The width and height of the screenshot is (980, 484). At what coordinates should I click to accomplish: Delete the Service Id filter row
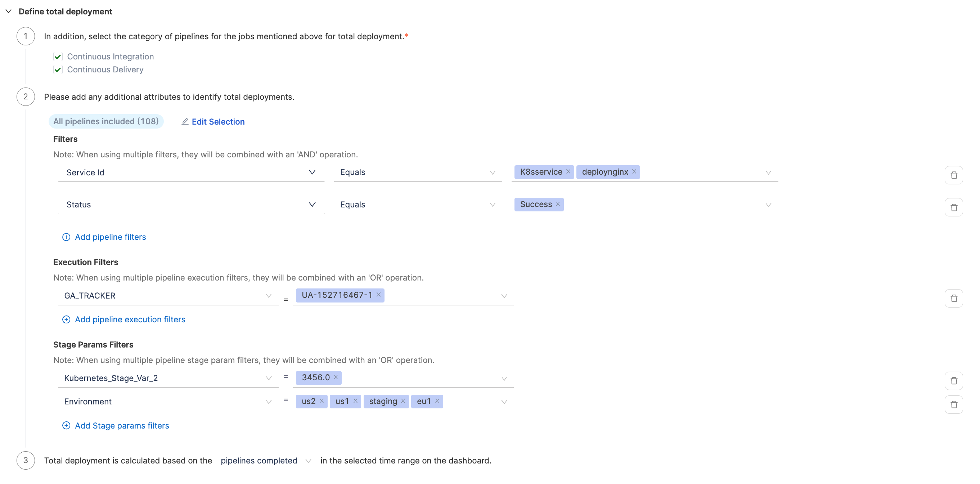tap(953, 175)
